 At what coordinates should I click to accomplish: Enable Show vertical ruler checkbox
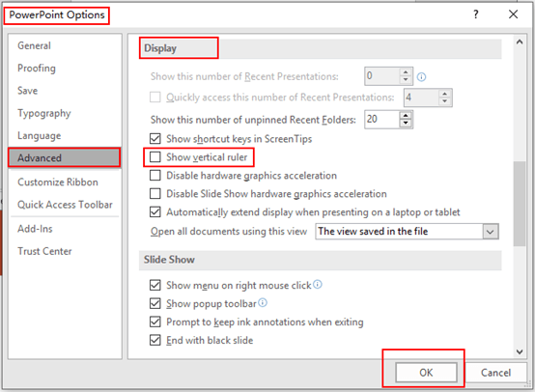coord(155,157)
